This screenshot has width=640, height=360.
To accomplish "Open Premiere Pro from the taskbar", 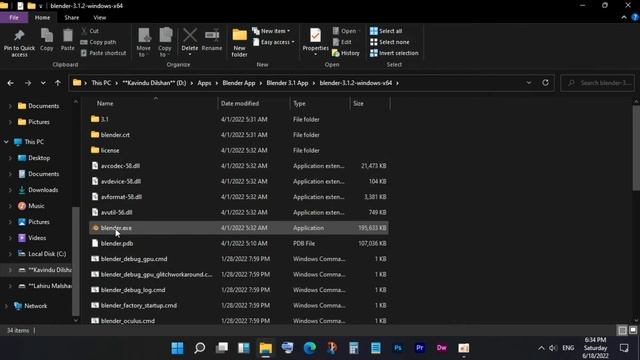I will (x=420, y=348).
